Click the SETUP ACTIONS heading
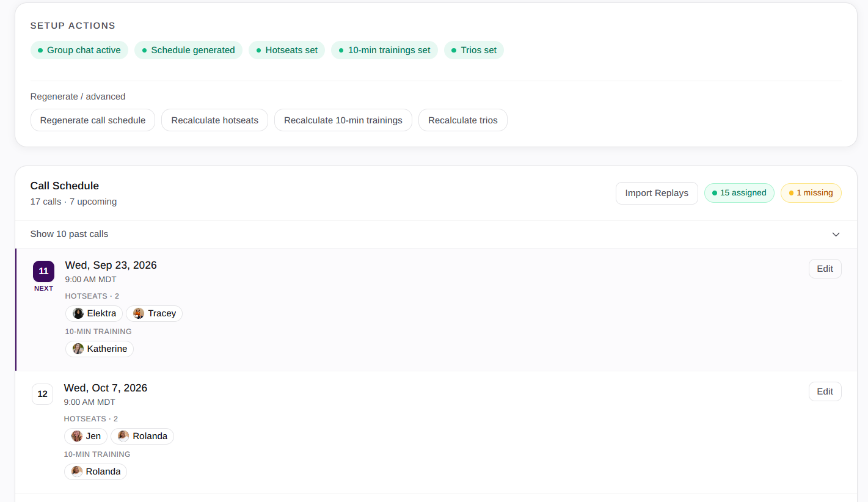 (x=73, y=26)
